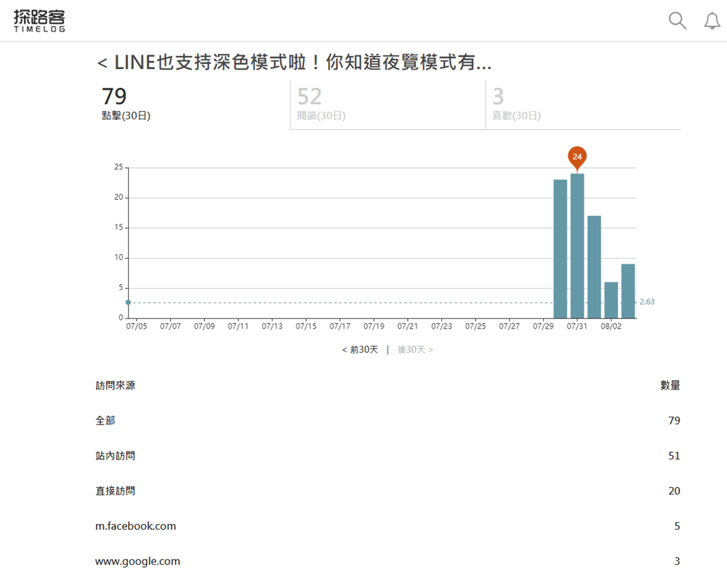Click the 07/05 x-axis label
Viewport: 727px width, 588px height.
[137, 326]
